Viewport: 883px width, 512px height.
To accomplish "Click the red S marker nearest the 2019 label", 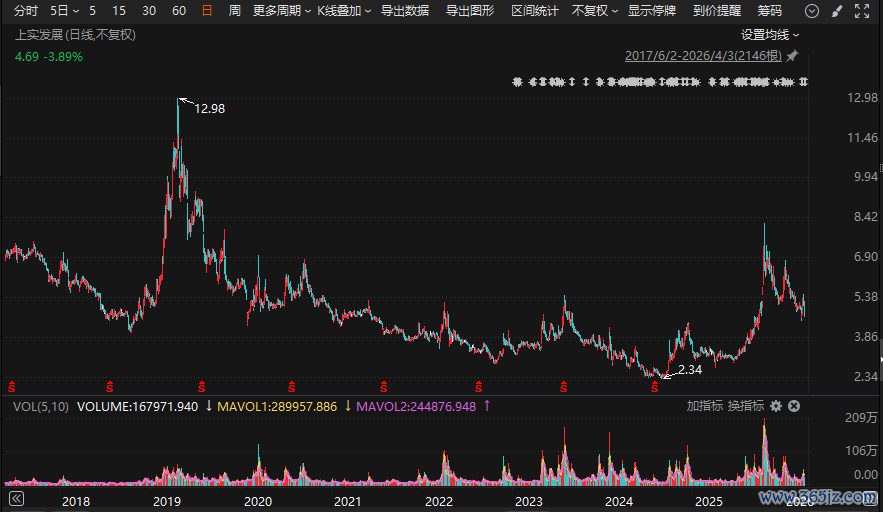I will pyautogui.click(x=202, y=387).
